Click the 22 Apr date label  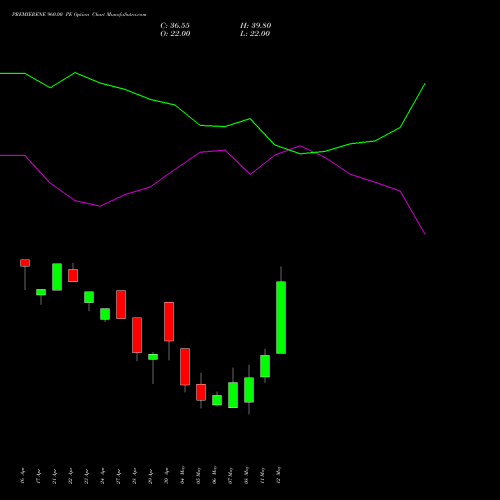coord(71,476)
